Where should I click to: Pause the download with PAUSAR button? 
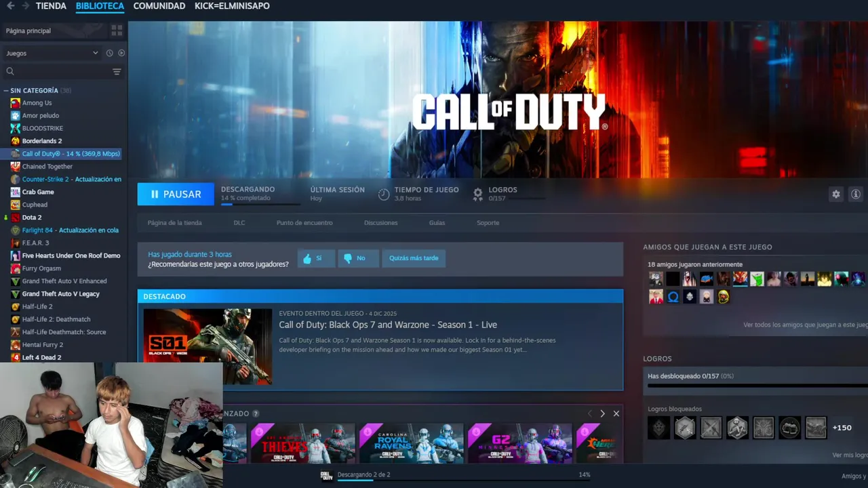coord(176,194)
